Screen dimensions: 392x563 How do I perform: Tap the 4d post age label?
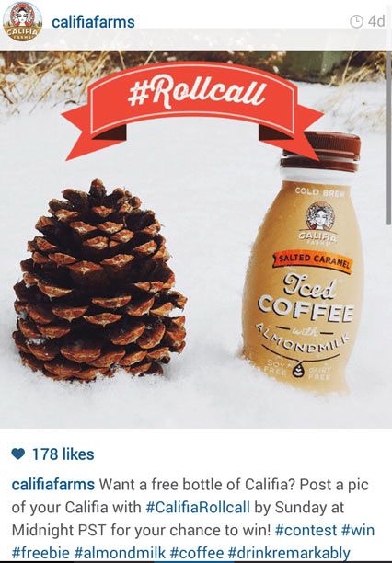click(x=376, y=21)
